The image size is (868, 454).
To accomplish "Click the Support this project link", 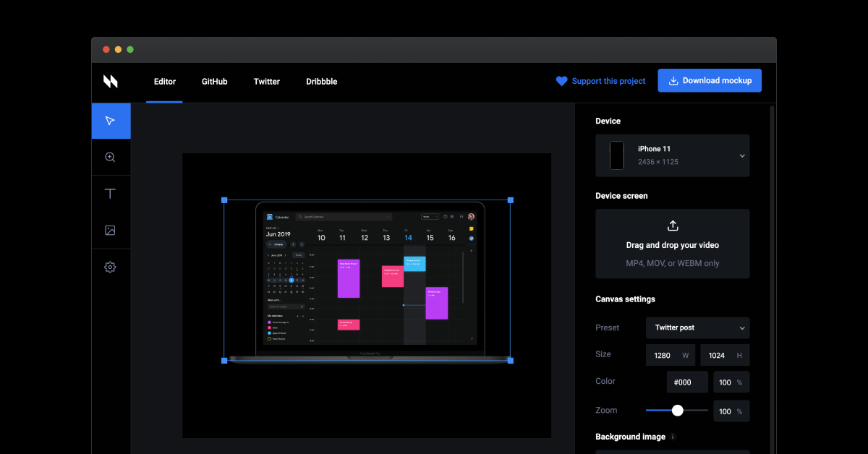I will click(x=600, y=81).
